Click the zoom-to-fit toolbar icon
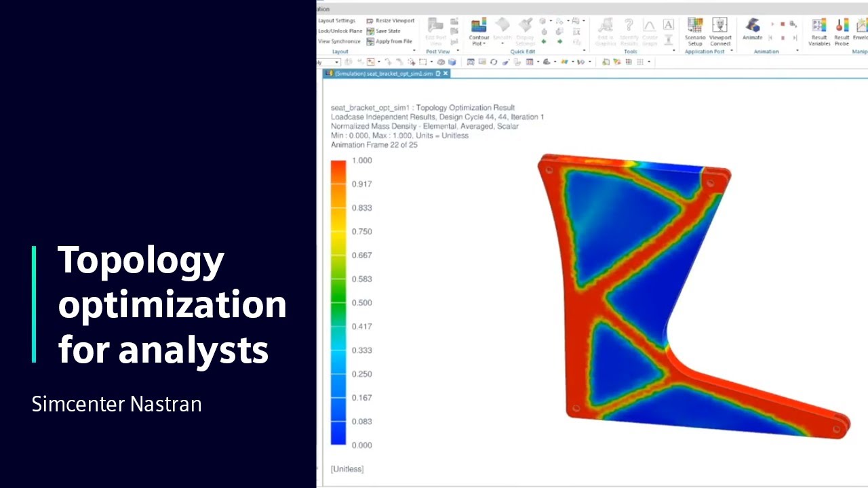The width and height of the screenshot is (868, 488). 471,62
